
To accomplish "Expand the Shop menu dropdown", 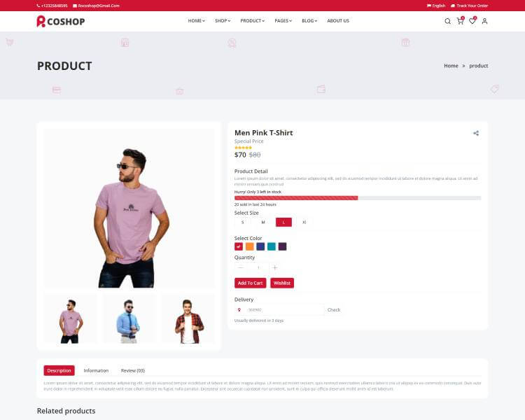I will (223, 21).
